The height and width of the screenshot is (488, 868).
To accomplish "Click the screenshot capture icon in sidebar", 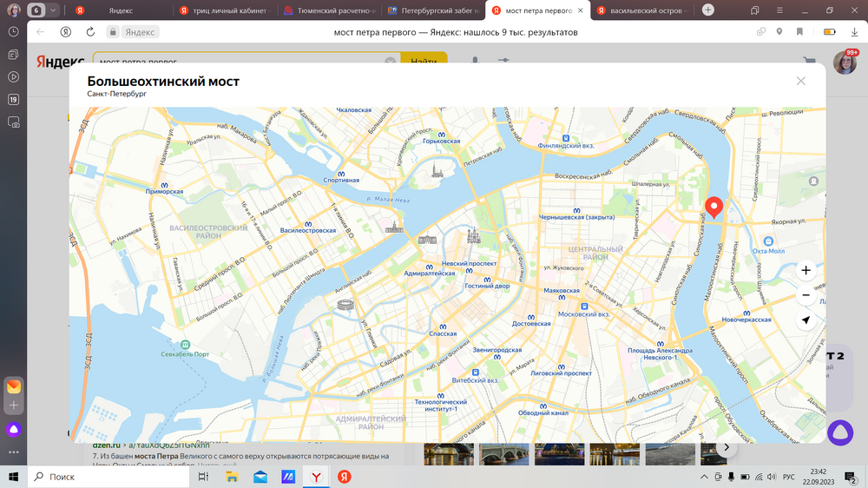I will (14, 122).
